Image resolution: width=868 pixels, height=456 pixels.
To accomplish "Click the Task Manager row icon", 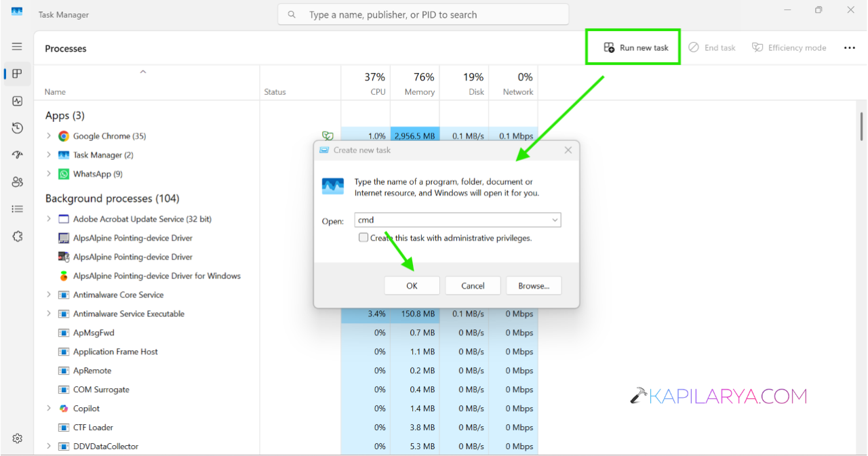I will click(64, 155).
